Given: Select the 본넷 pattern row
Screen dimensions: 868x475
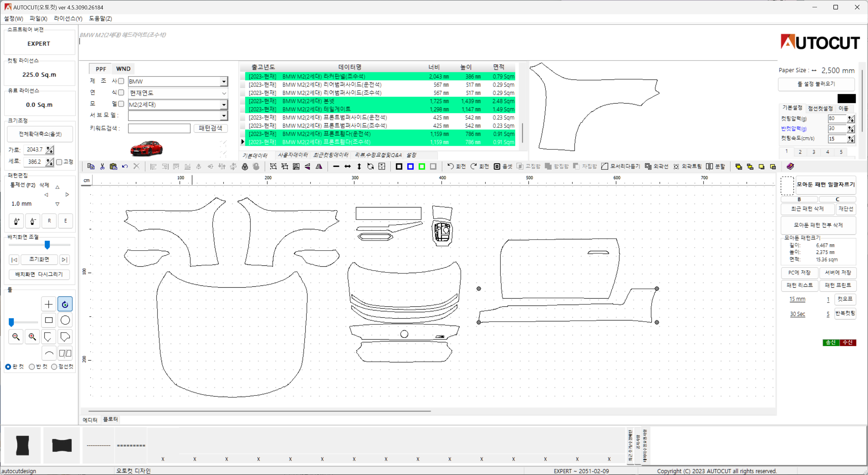Looking at the screenshot, I should (380, 101).
